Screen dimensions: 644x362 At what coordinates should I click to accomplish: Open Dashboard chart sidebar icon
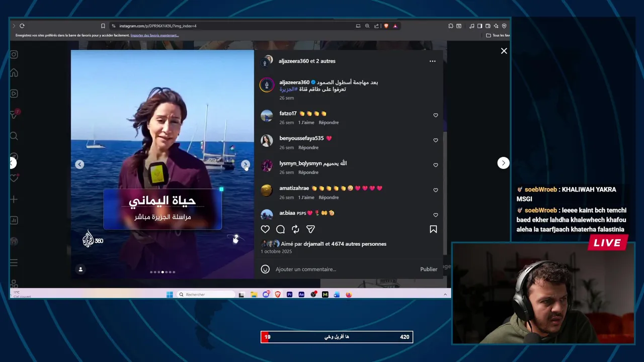click(14, 220)
